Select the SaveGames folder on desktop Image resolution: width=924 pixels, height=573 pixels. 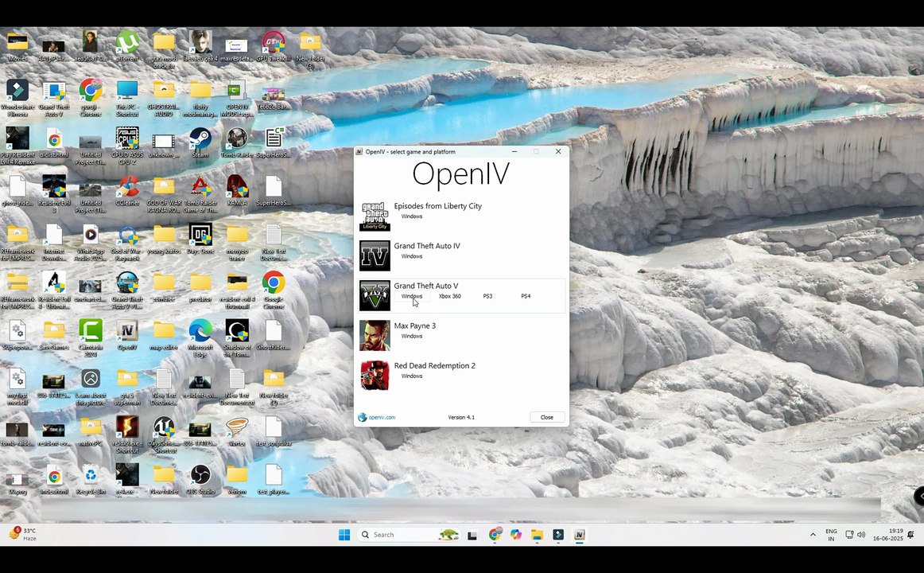(x=54, y=335)
